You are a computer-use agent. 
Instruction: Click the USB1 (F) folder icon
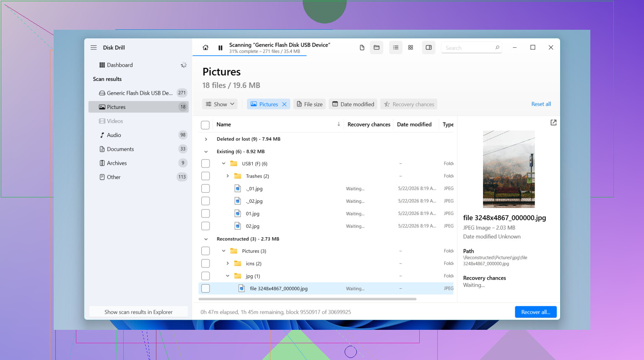click(234, 163)
